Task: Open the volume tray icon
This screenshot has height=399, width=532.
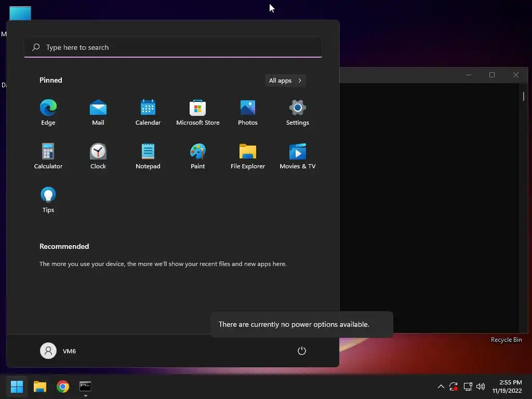Action: coord(481,387)
